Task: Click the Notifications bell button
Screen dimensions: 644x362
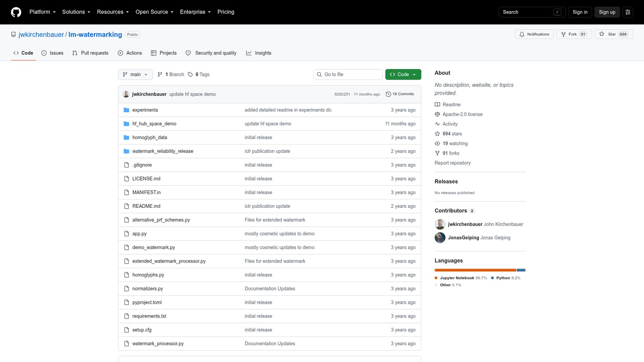Action: click(534, 34)
